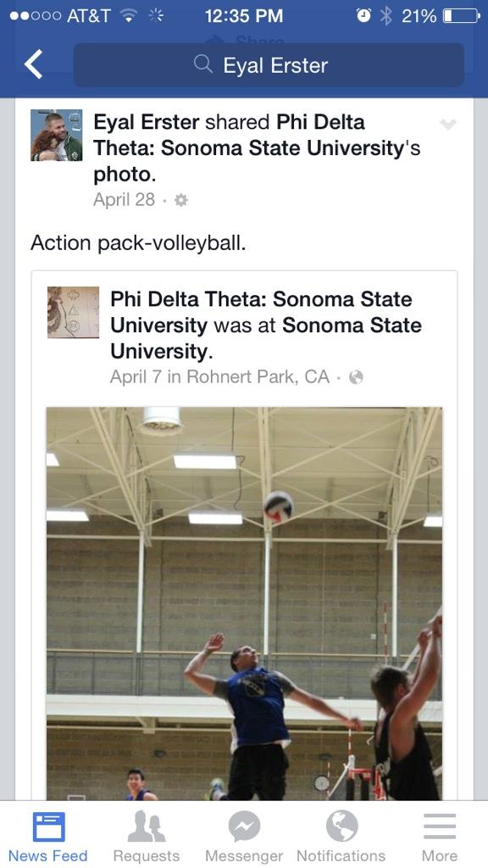This screenshot has height=868, width=488.
Task: Tap the back arrow icon
Action: (x=33, y=64)
